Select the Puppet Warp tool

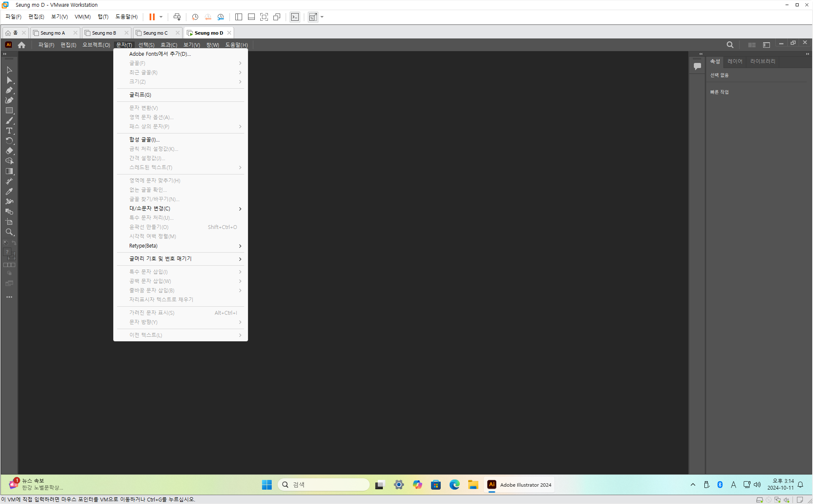click(x=9, y=202)
